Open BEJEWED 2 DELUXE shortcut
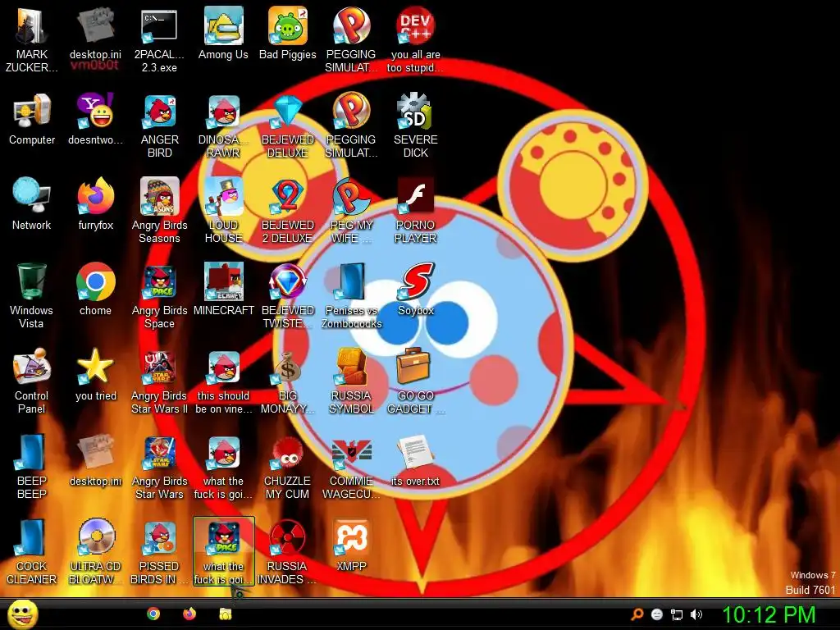 tap(288, 211)
